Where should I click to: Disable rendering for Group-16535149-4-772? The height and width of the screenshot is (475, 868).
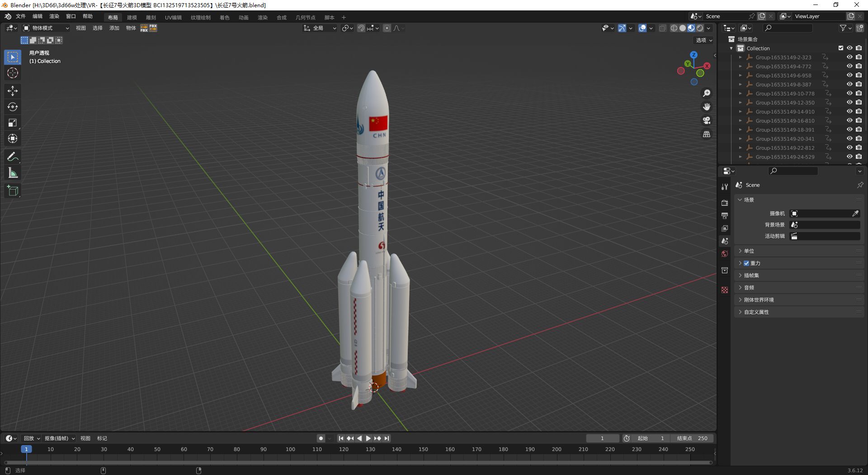[x=859, y=66]
